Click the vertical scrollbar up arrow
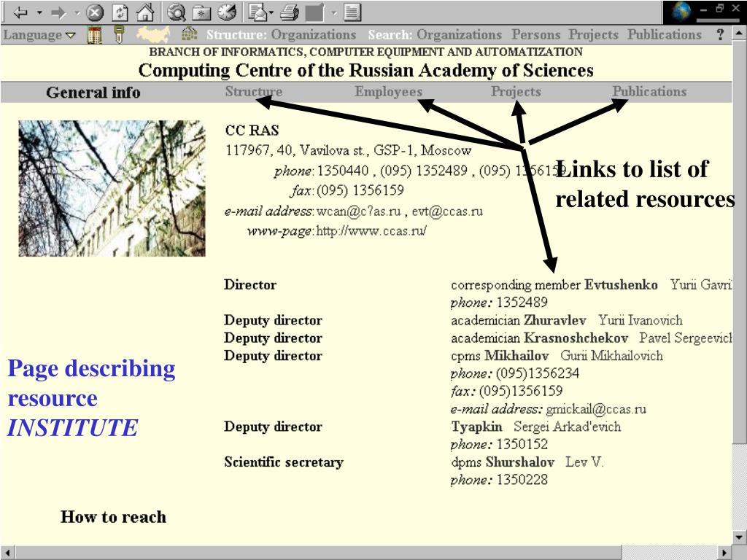 (740, 34)
